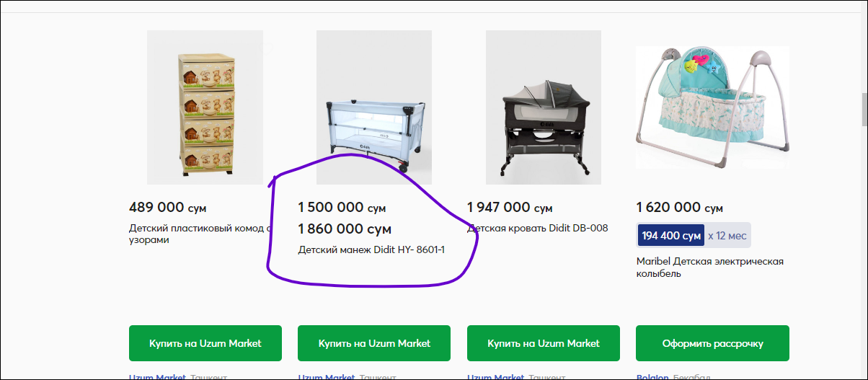
Task: Click the 489 000 сум price
Action: (x=167, y=208)
